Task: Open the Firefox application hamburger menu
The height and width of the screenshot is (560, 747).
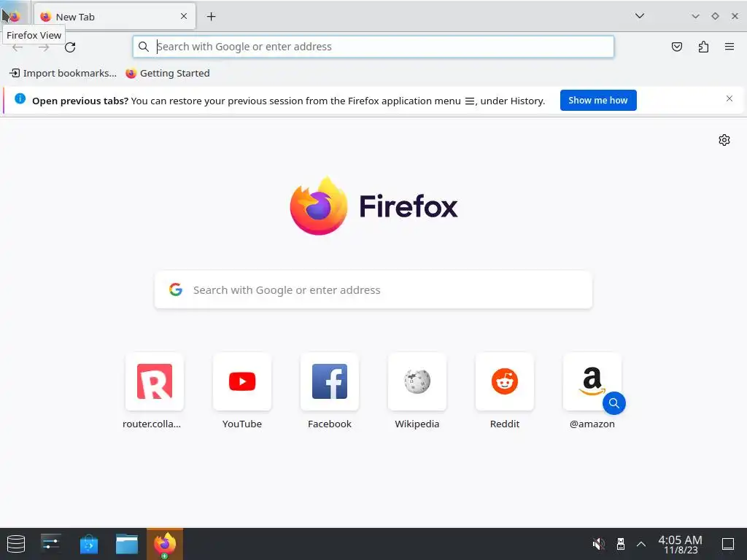Action: pos(729,47)
